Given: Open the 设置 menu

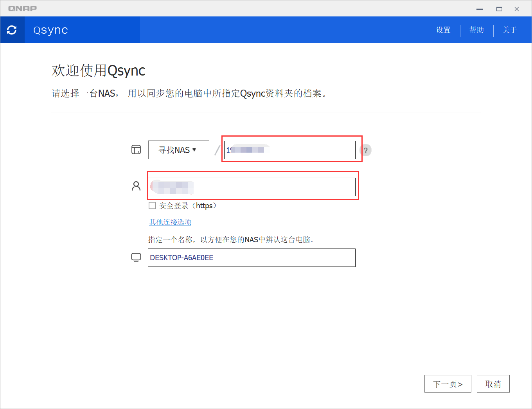Looking at the screenshot, I should [444, 30].
